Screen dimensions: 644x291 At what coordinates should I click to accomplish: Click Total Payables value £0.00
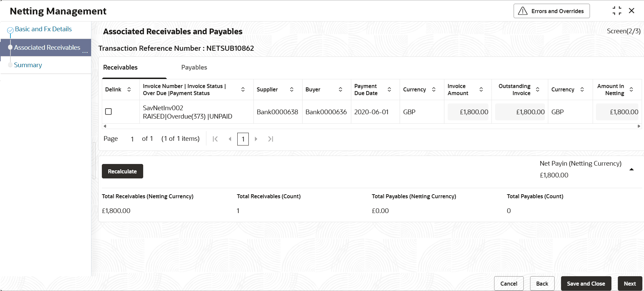pos(380,211)
